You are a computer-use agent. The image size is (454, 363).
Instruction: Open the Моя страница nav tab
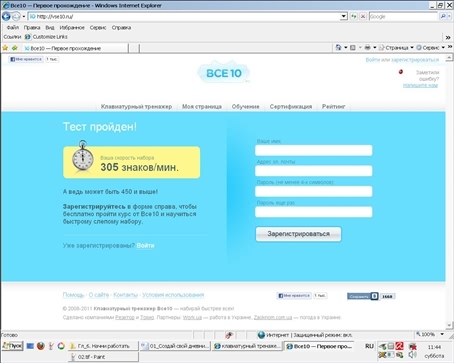click(x=202, y=107)
